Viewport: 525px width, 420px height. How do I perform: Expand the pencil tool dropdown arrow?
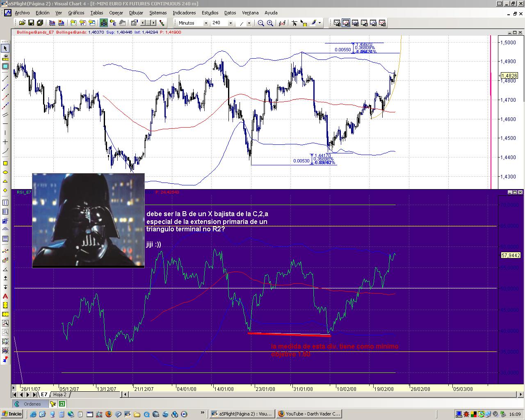320,23
